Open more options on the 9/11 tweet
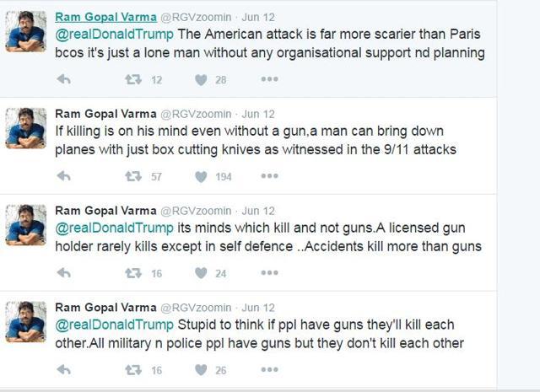The image size is (540, 392). [x=269, y=177]
